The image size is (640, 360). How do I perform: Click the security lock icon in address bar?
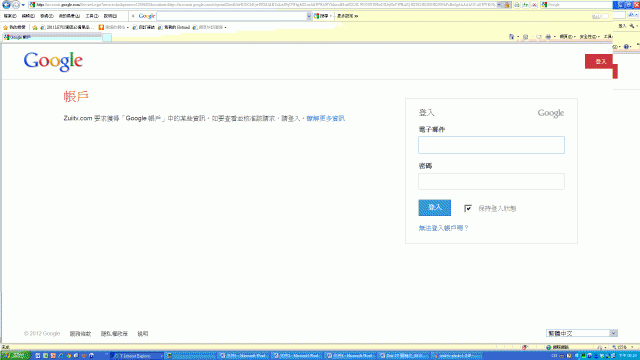507,5
